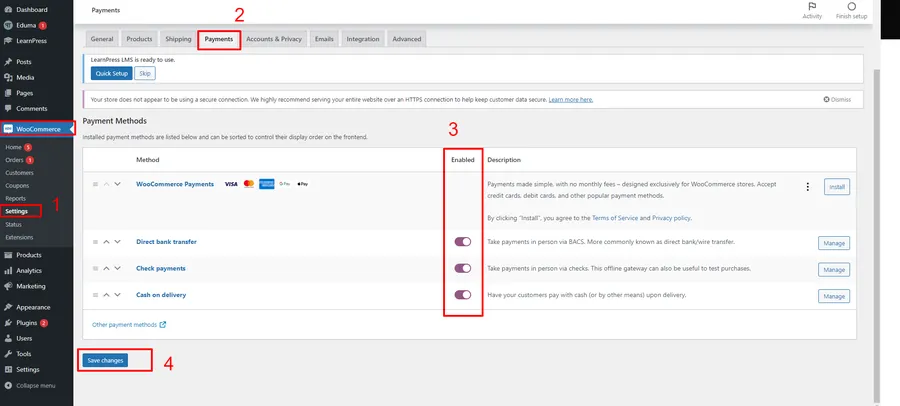Click the WordPress Settings icon at bottom
This screenshot has height=406, width=900.
[x=8, y=369]
